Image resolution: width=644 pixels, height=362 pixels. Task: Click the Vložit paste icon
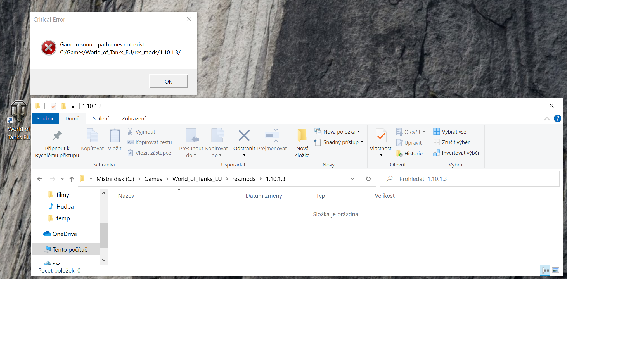[x=115, y=136]
